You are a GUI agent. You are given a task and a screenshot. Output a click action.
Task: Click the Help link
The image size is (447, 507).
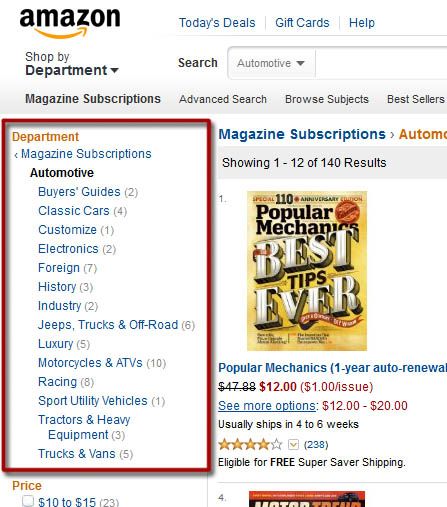[x=362, y=23]
